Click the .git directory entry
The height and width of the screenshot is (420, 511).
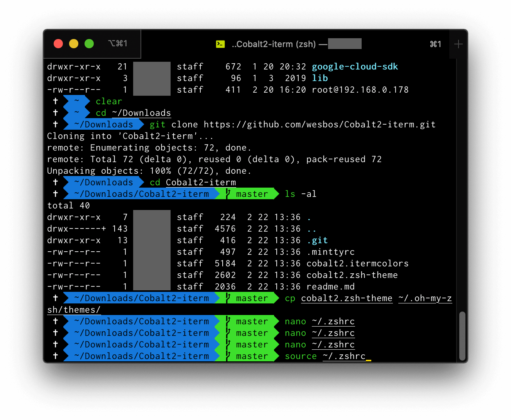(317, 240)
